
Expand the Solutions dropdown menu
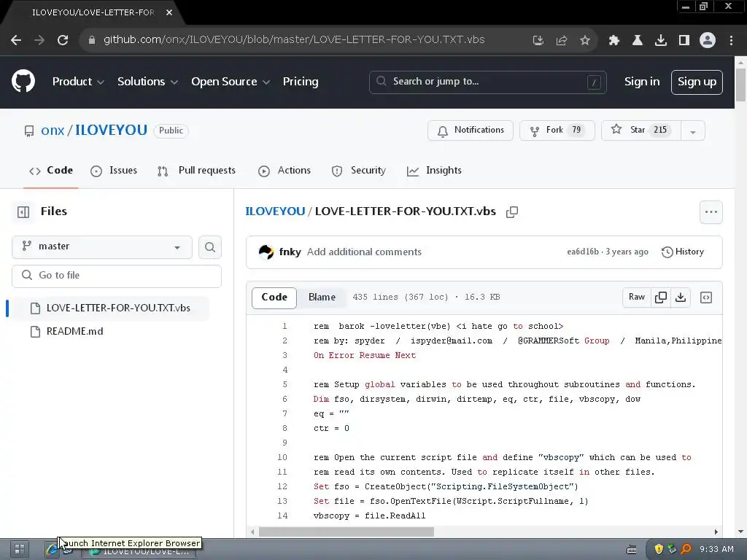click(147, 82)
